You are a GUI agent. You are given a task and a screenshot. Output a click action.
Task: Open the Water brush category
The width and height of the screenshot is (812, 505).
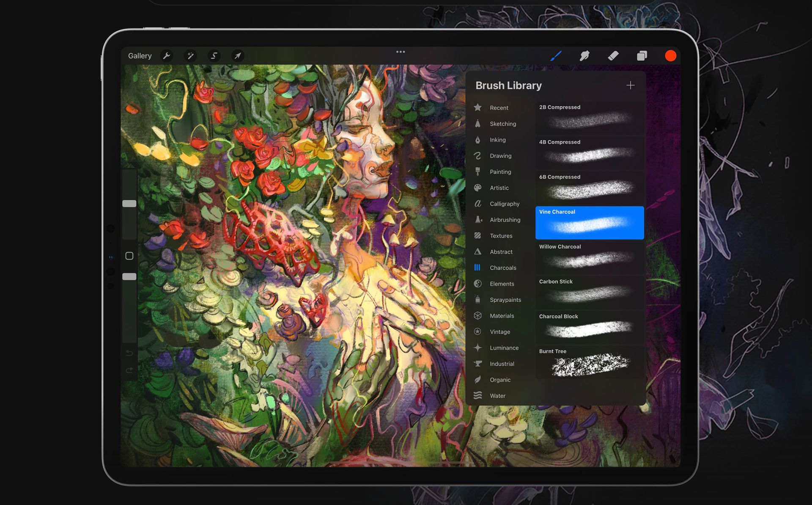497,395
